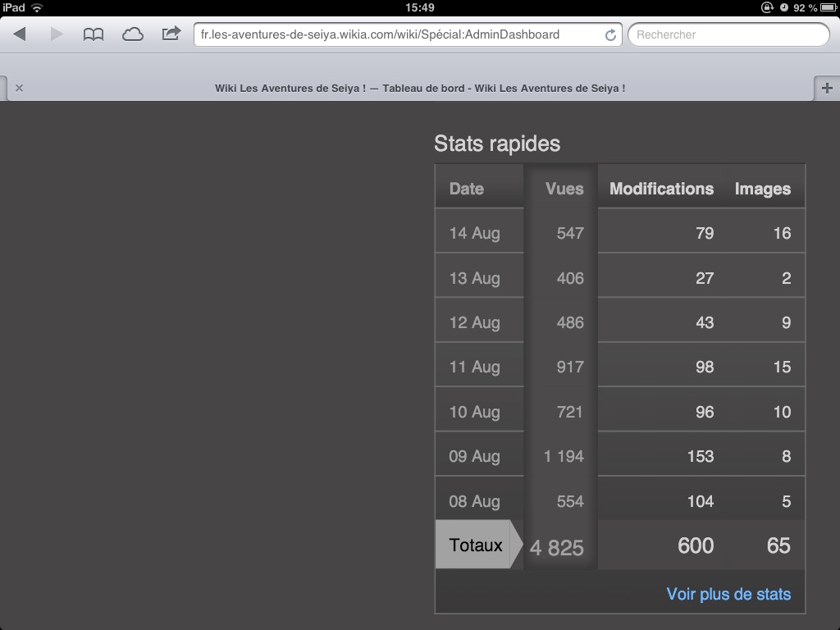Click the 406 views value
Screen dimensions: 840x630
[570, 278]
